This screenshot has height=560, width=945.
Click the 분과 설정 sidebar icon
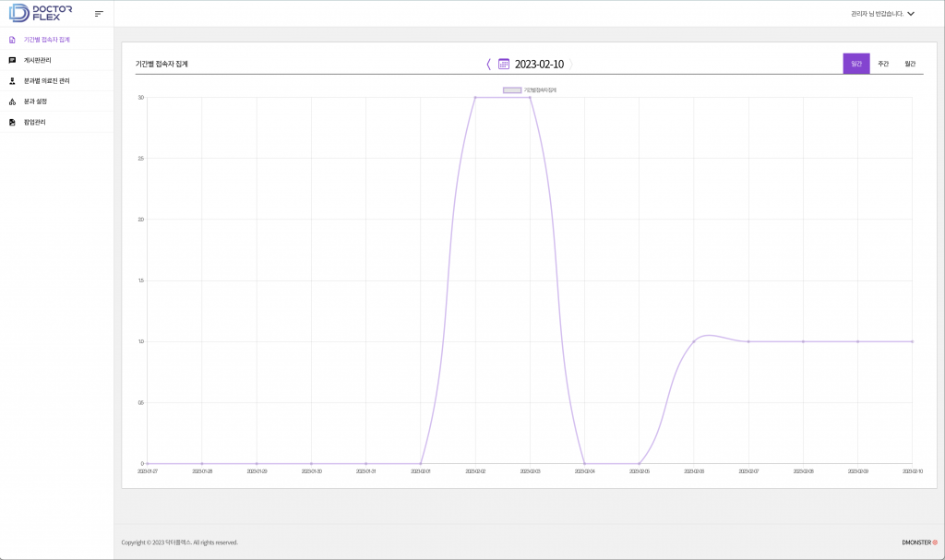(x=12, y=101)
